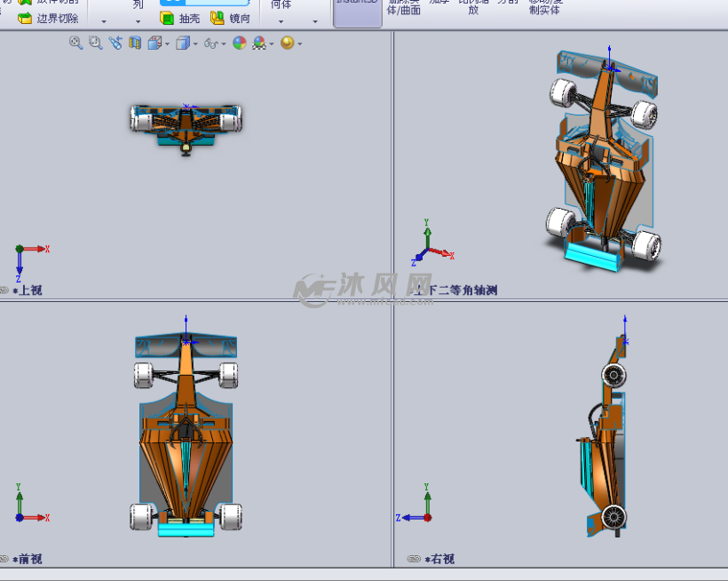Click the Z axis of the 右视 triad

pyautogui.click(x=409, y=517)
